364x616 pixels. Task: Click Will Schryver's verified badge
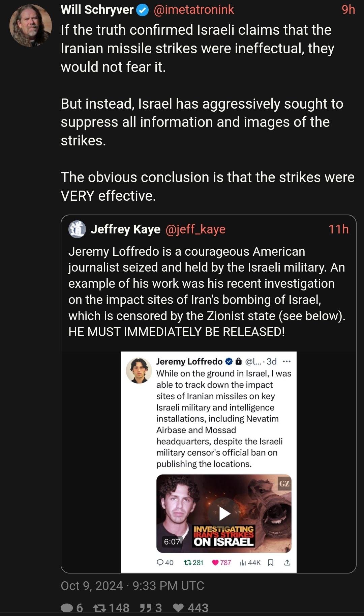[x=143, y=10]
